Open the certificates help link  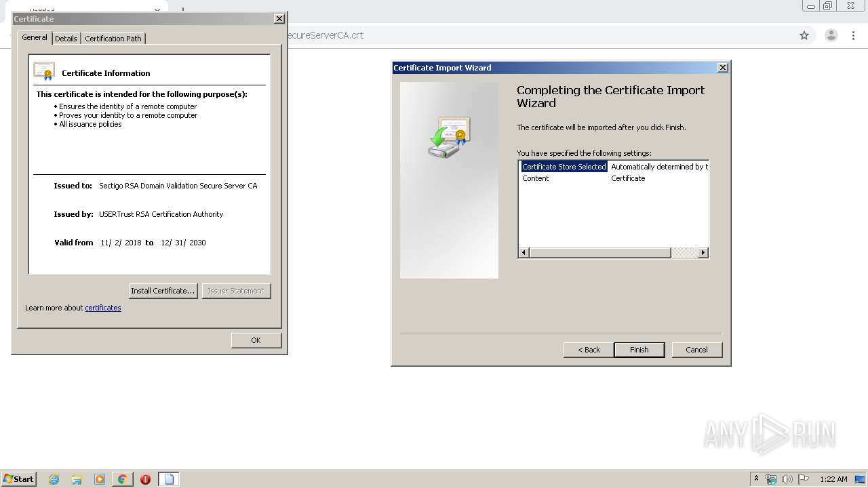103,308
